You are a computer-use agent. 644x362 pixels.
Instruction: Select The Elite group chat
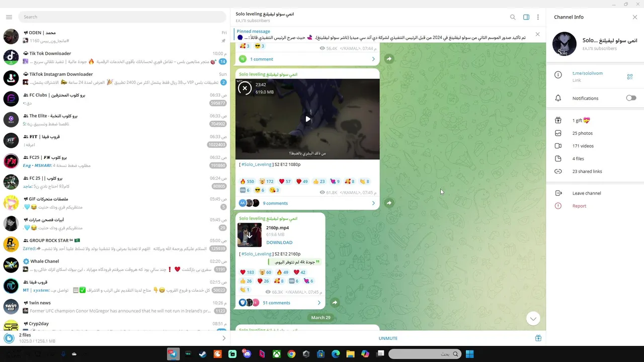pos(115,120)
